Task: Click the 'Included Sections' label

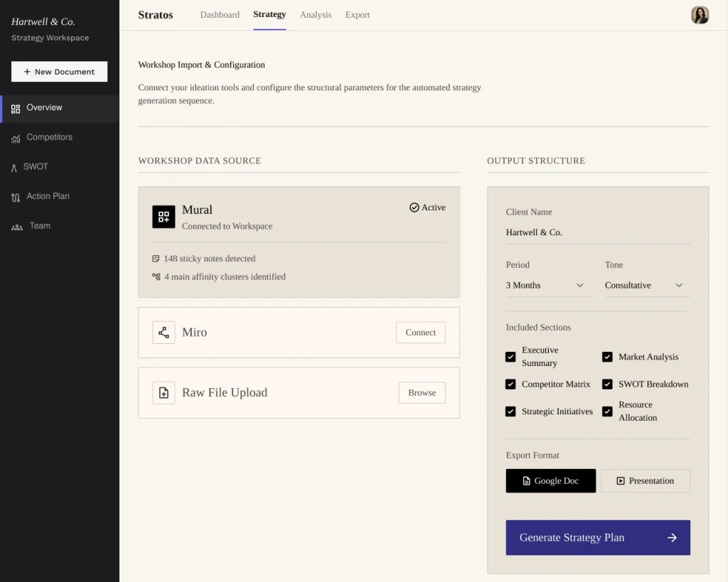Action: point(538,327)
